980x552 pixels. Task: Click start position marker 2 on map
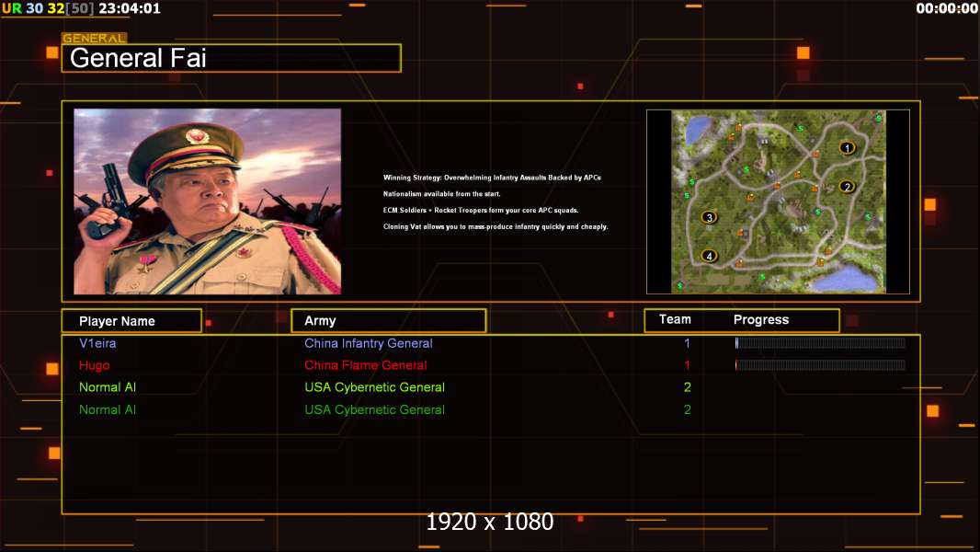click(x=847, y=186)
